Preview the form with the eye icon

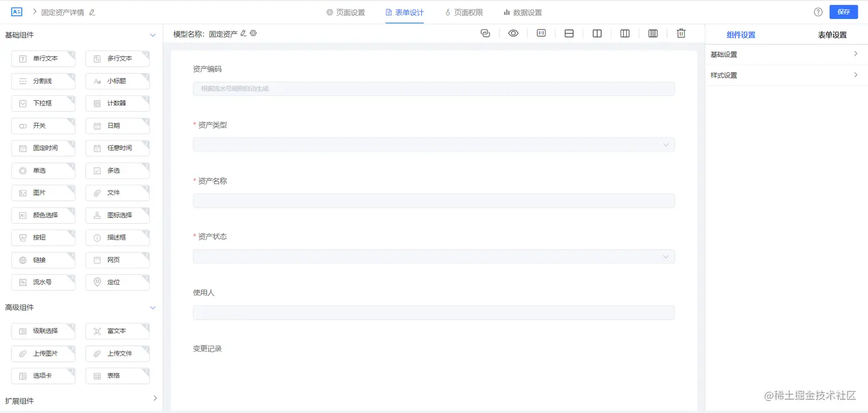coord(513,33)
